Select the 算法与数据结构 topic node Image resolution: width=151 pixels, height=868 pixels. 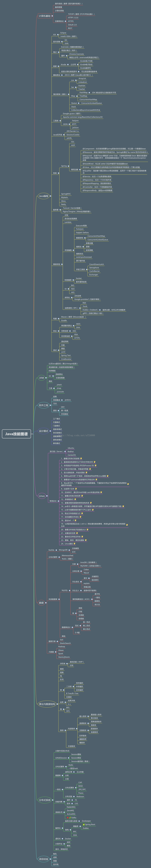click(47, 704)
